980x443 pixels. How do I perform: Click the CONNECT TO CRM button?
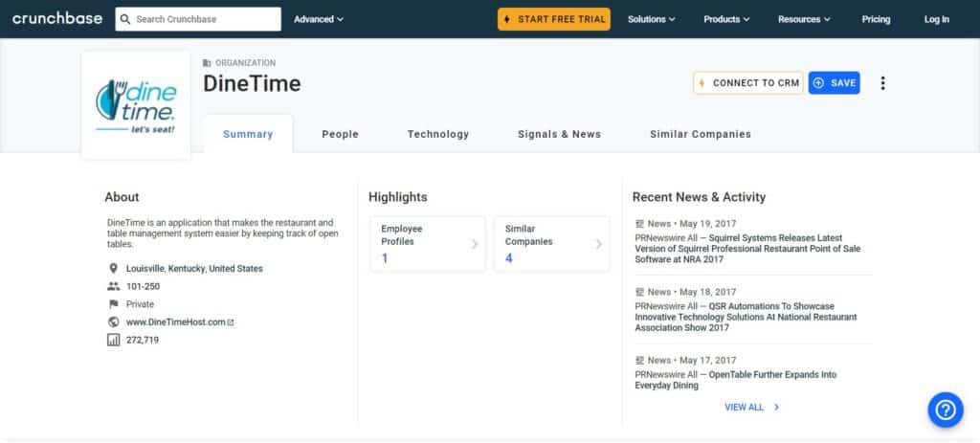point(748,83)
